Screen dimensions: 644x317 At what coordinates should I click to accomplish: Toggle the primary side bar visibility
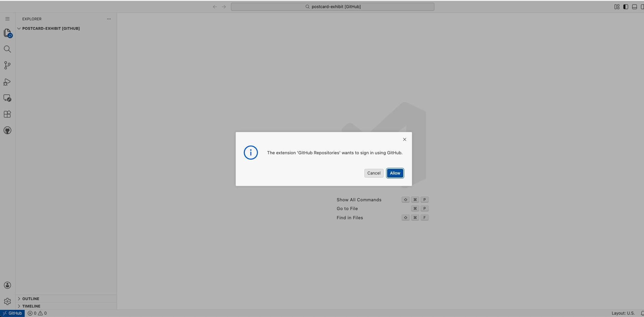[626, 7]
